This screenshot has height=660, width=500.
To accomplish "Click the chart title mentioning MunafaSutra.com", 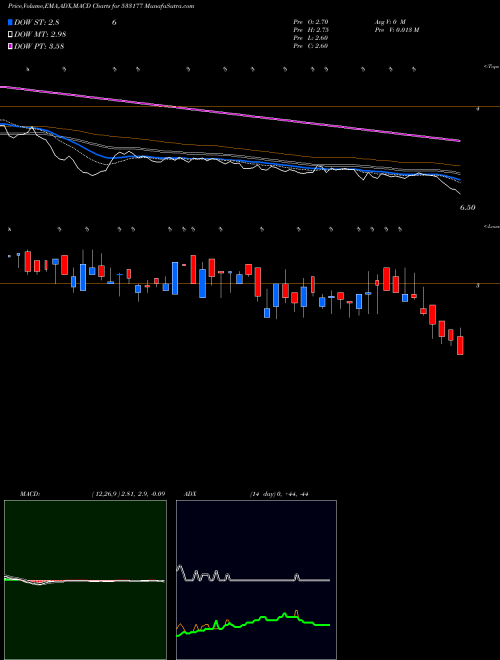I will (101, 6).
